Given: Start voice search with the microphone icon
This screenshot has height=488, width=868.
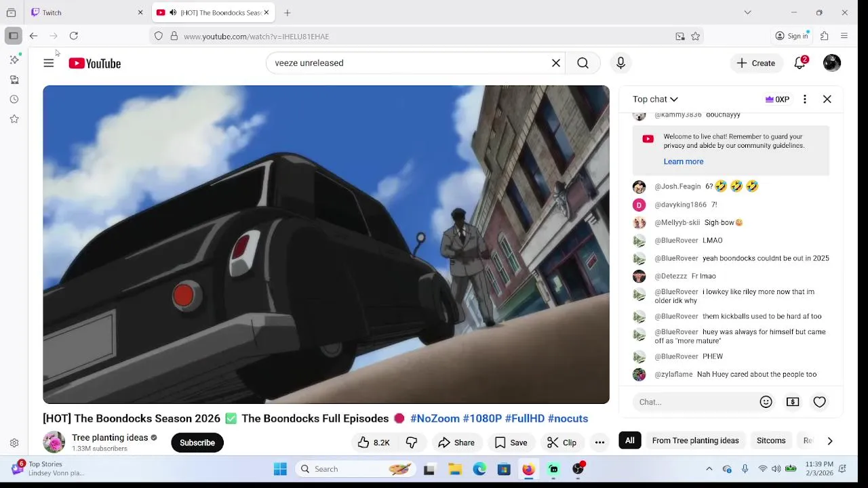Looking at the screenshot, I should point(620,63).
